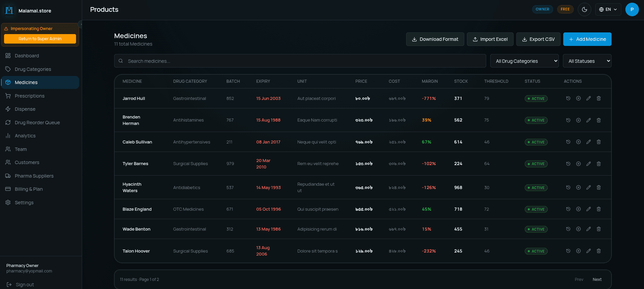The height and width of the screenshot is (289, 644).
Task: Click Import Excel button
Action: [490, 39]
